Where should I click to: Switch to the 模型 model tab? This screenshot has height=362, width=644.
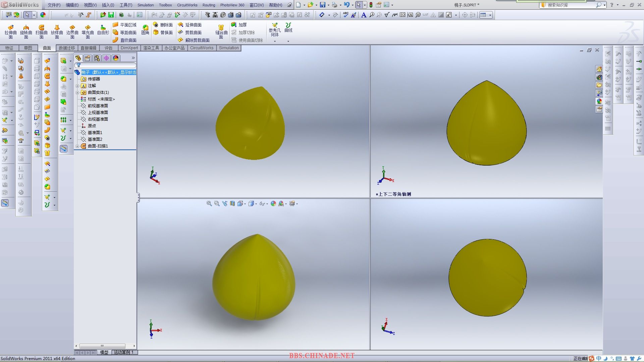coord(104,352)
